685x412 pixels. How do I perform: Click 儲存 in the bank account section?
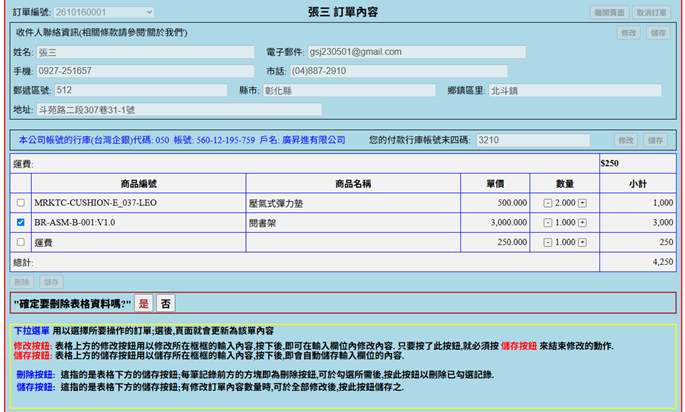[655, 140]
